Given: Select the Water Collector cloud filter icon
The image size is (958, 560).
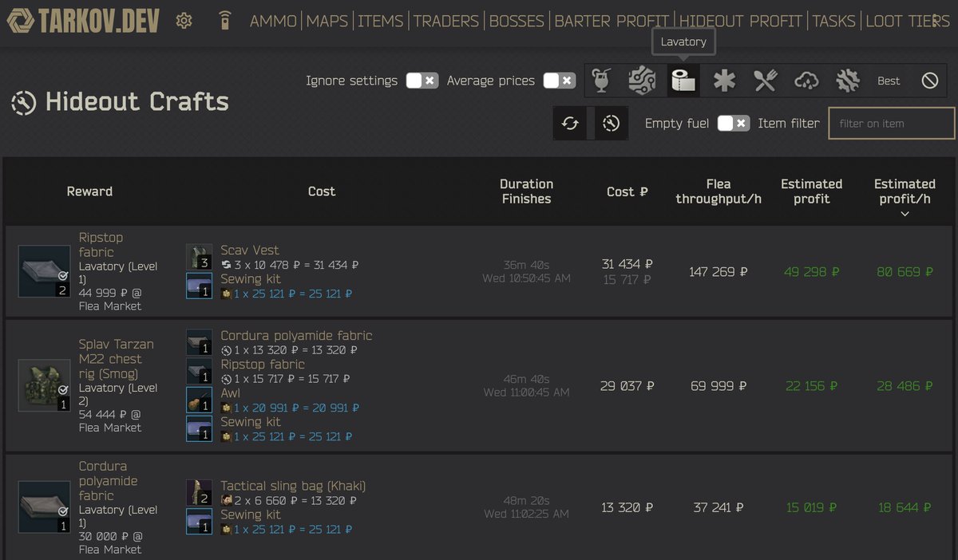Looking at the screenshot, I should click(x=807, y=80).
